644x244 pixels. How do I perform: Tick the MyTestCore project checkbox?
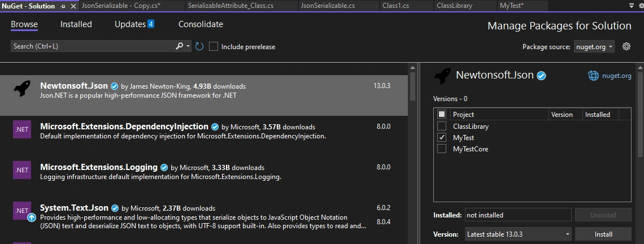(442, 149)
